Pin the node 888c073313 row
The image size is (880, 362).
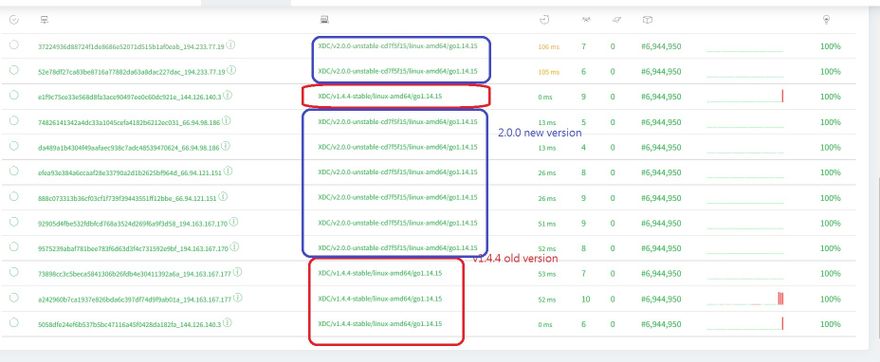pos(14,196)
